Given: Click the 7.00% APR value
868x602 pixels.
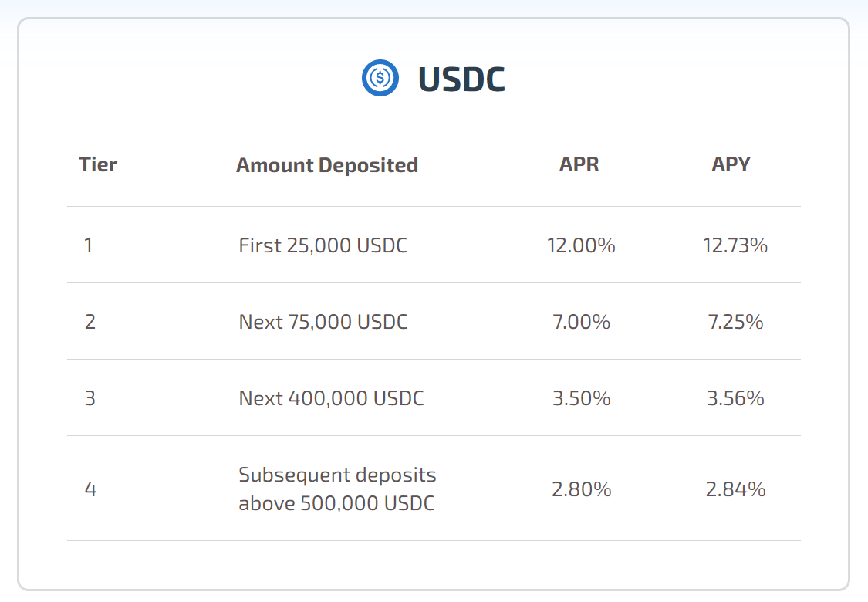Looking at the screenshot, I should point(581,322).
